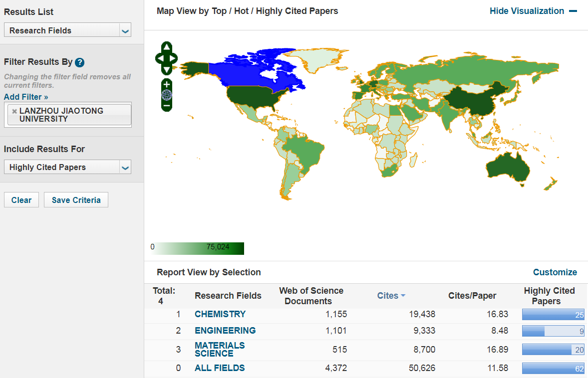Click the Highly Cited Papers column header

549,296
